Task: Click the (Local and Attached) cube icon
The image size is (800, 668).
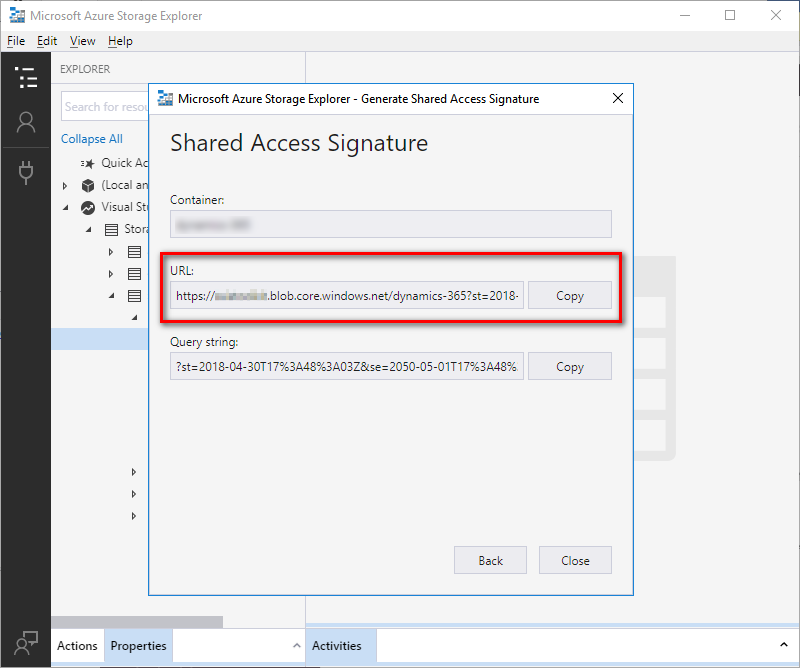Action: (89, 185)
